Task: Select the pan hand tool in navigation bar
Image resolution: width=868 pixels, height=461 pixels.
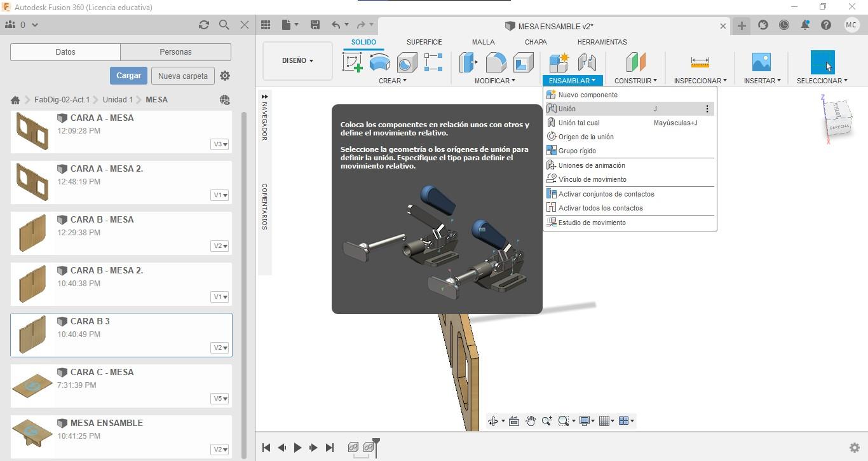Action: point(530,421)
